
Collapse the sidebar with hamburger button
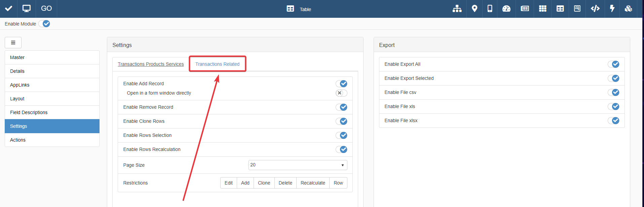(x=13, y=43)
